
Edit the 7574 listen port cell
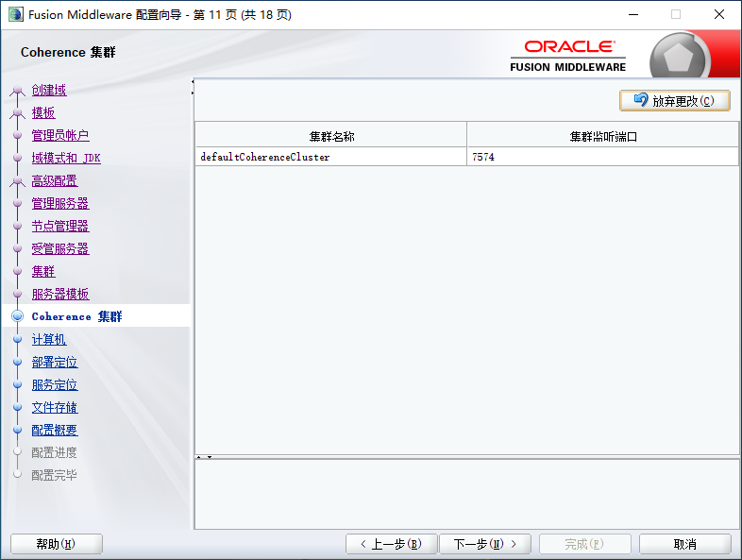pyautogui.click(x=603, y=157)
